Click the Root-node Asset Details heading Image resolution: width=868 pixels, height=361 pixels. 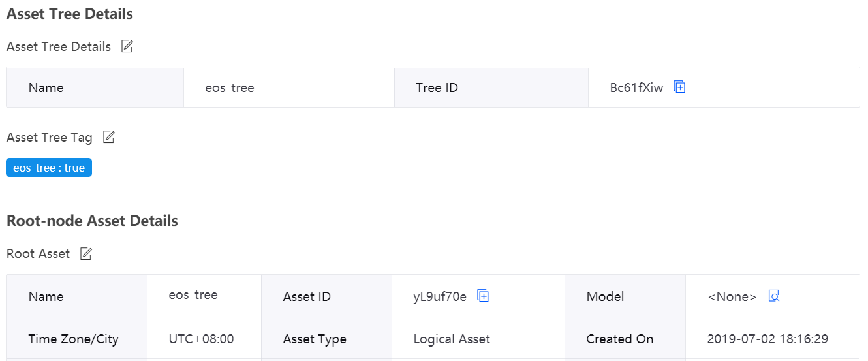tap(92, 221)
